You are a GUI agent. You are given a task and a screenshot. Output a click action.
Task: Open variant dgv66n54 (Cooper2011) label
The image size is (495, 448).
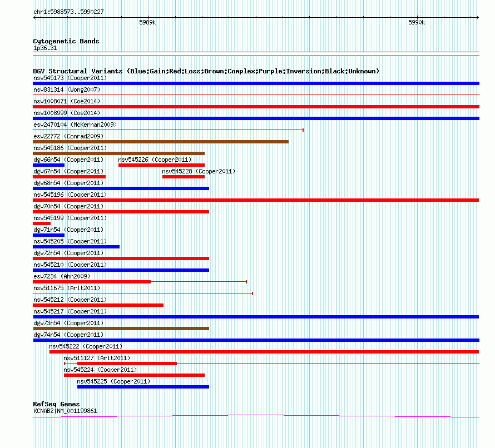[x=68, y=160]
